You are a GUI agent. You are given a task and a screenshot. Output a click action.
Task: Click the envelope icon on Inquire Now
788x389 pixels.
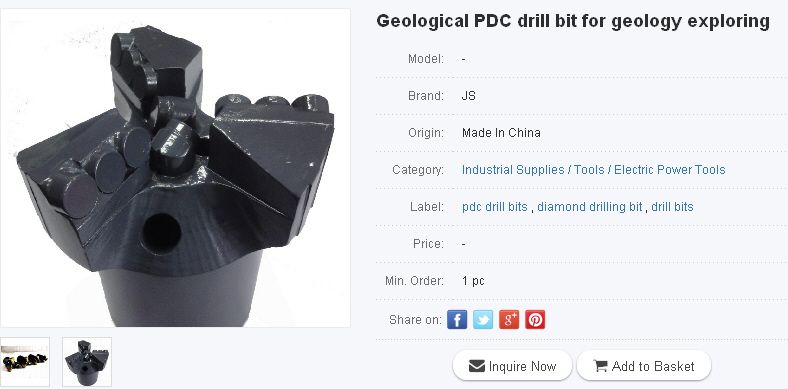click(476, 366)
